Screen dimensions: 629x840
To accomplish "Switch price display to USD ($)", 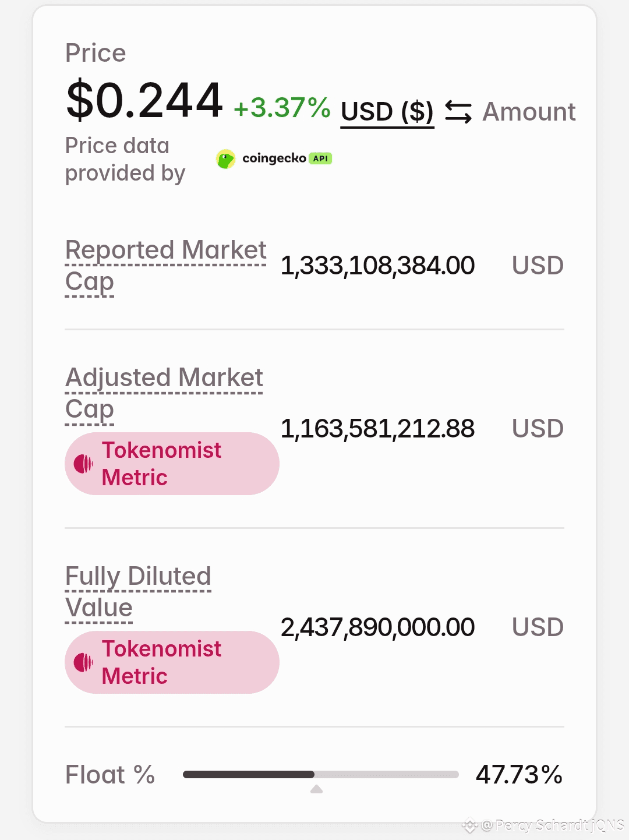I will click(387, 112).
